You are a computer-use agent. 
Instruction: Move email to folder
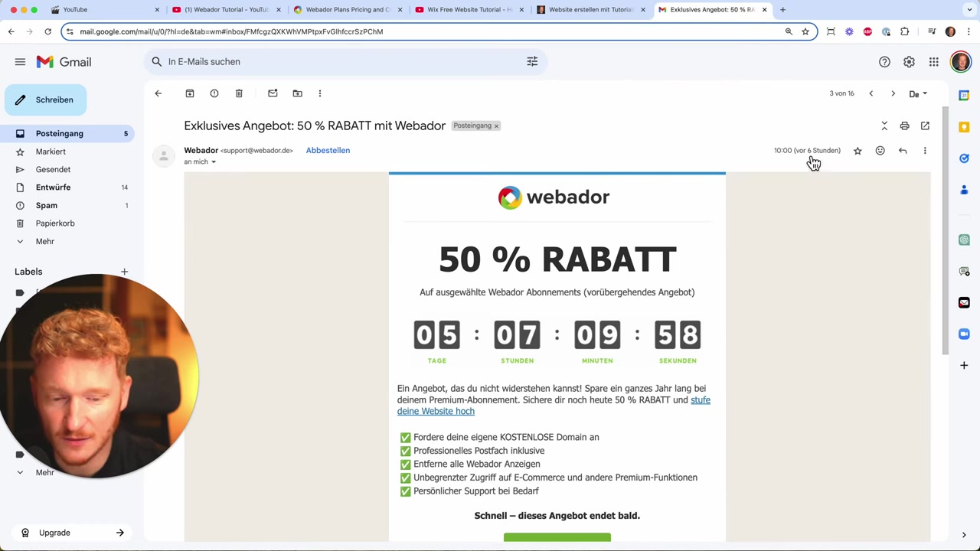point(297,93)
